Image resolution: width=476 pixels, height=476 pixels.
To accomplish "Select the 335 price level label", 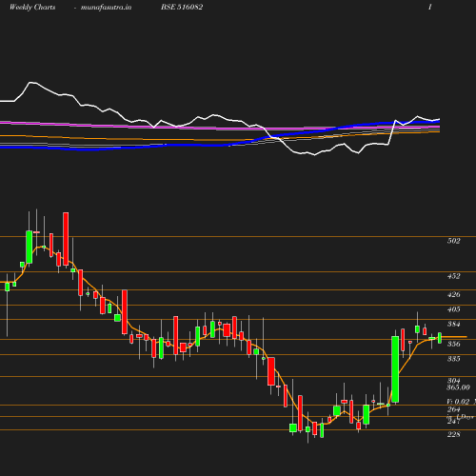I will tap(453, 359).
